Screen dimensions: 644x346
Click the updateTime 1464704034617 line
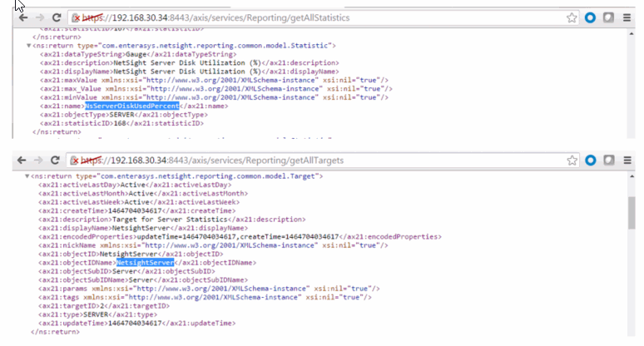(136, 323)
